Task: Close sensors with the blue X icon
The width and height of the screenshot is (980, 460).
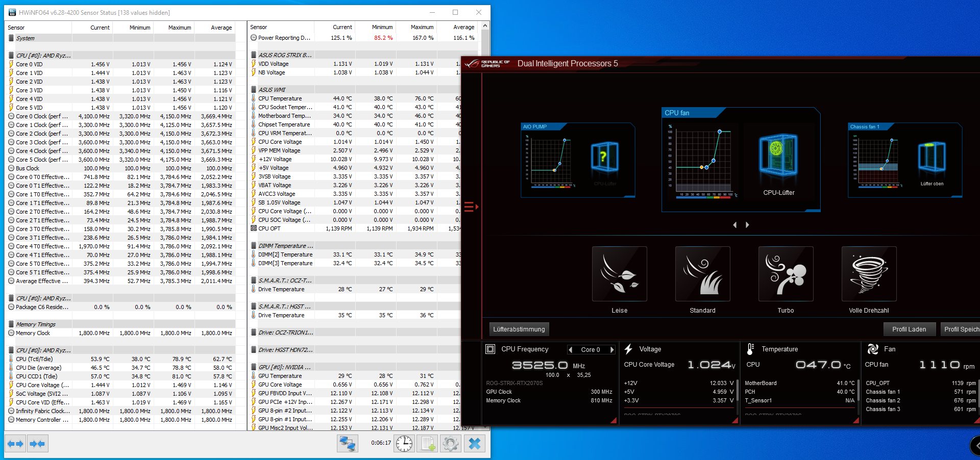Action: coord(475,444)
